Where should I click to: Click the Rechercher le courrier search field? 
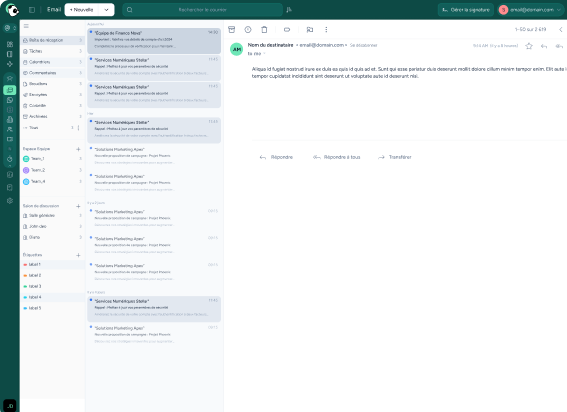[x=202, y=10]
